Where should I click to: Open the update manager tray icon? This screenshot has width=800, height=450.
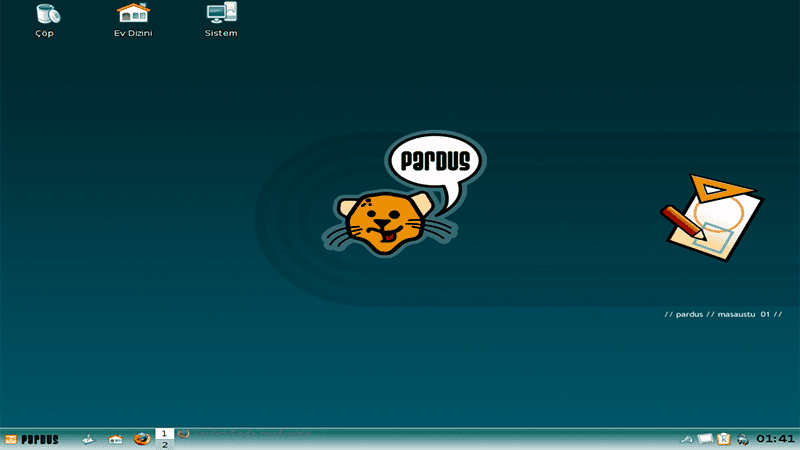pos(742,438)
